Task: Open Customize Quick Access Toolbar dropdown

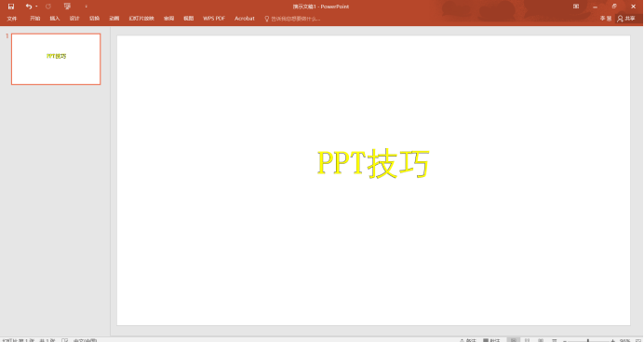Action: click(x=86, y=7)
